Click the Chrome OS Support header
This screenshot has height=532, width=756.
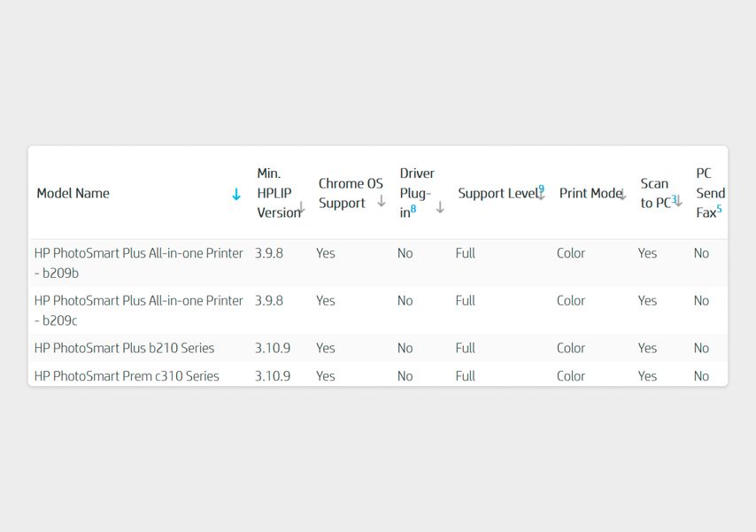tap(351, 193)
